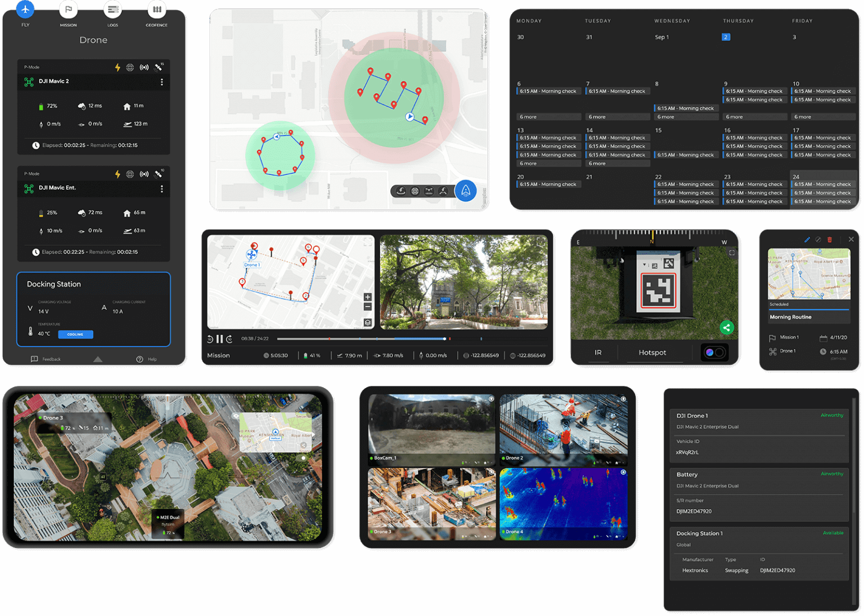
Task: Open the Logs tab
Action: click(x=113, y=10)
